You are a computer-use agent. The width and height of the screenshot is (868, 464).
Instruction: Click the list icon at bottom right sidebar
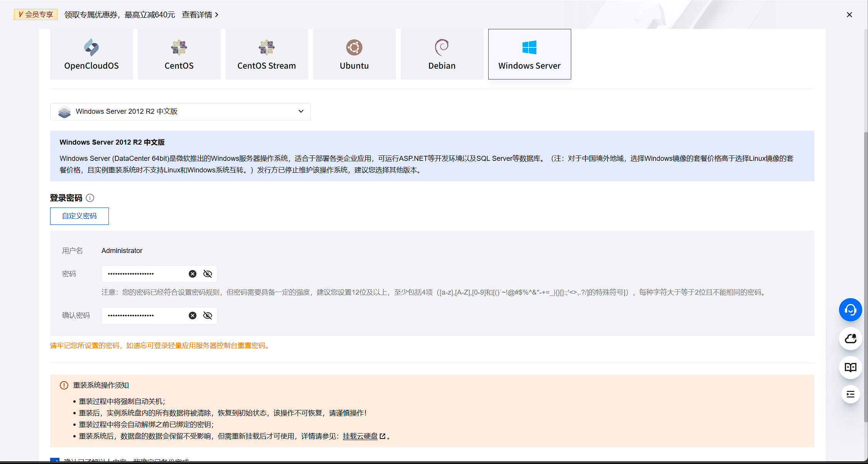coord(850,394)
